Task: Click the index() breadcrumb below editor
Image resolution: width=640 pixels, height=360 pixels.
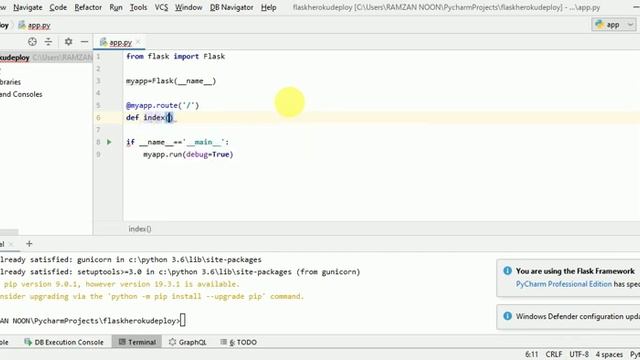Action: coord(140,229)
